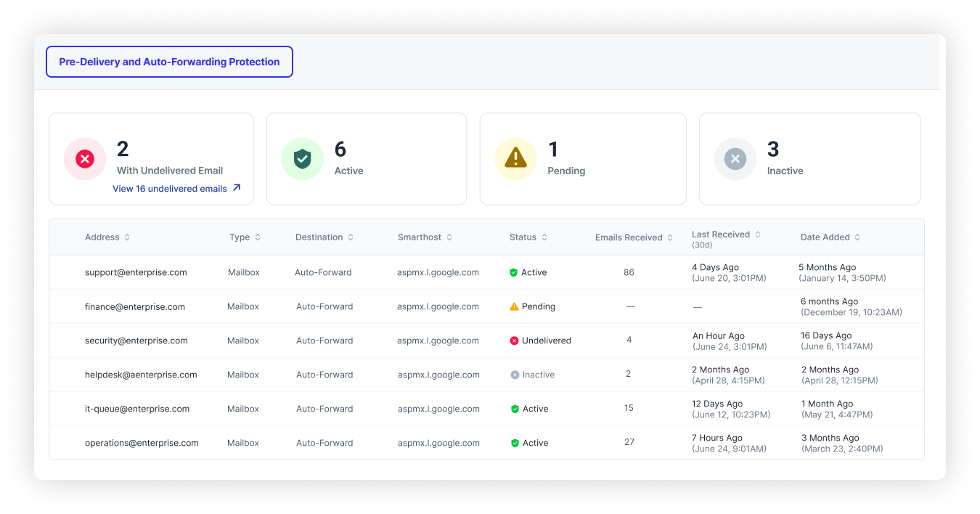Click 27 emails received in operations row
980x514 pixels.
[629, 443]
